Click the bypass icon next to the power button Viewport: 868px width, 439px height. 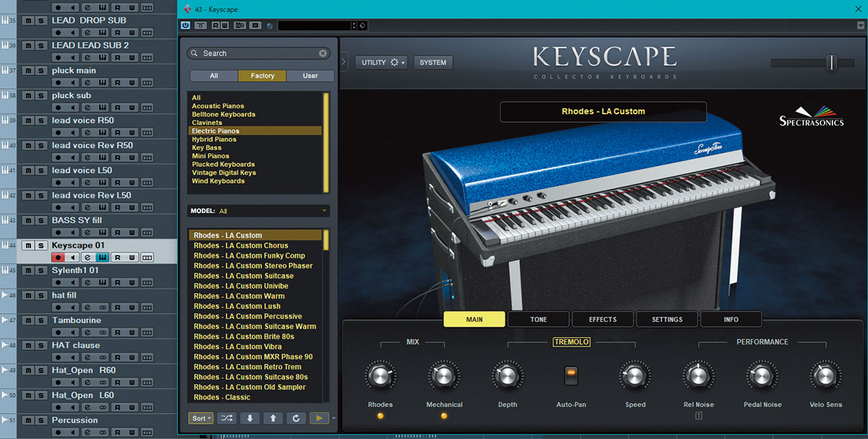click(200, 25)
